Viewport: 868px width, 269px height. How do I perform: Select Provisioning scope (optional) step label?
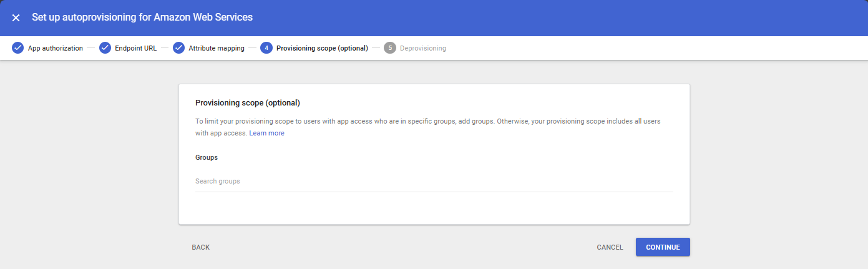tap(322, 48)
